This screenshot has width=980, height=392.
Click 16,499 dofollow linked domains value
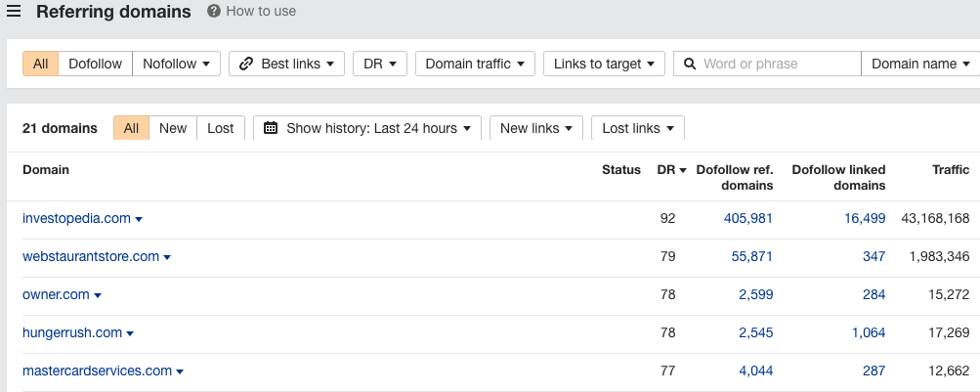click(x=865, y=218)
